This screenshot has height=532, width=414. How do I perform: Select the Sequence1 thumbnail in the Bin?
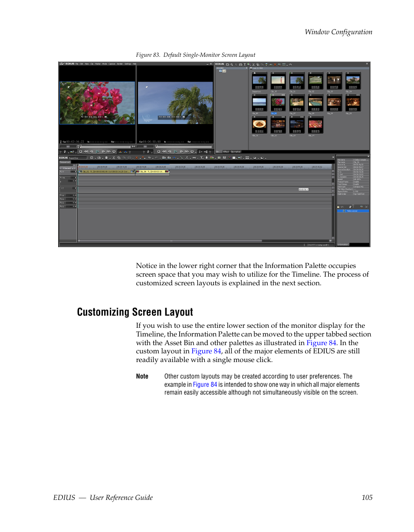pos(260,81)
